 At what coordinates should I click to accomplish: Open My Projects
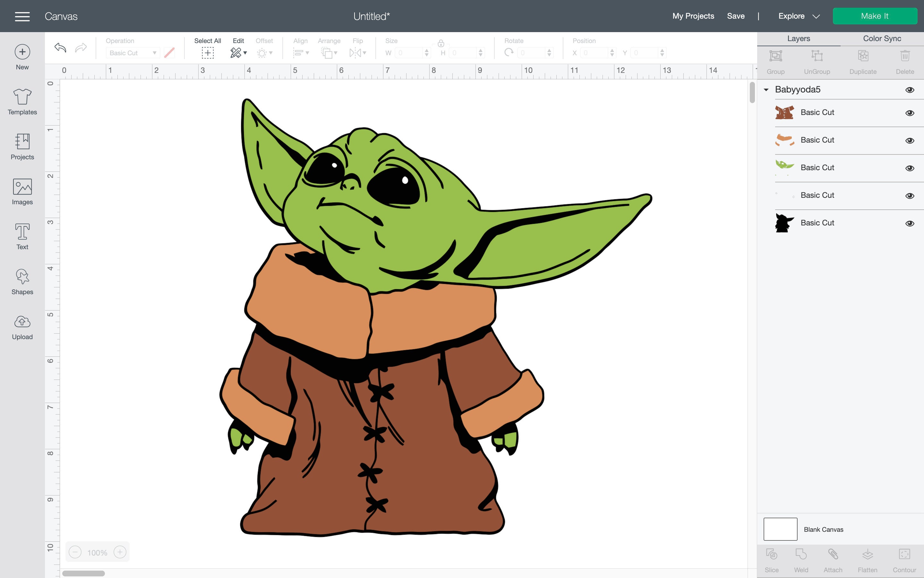[x=693, y=16]
